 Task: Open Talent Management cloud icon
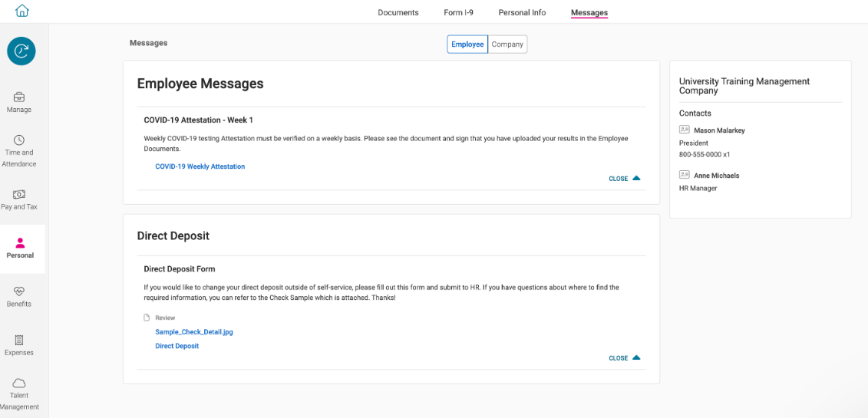click(19, 383)
